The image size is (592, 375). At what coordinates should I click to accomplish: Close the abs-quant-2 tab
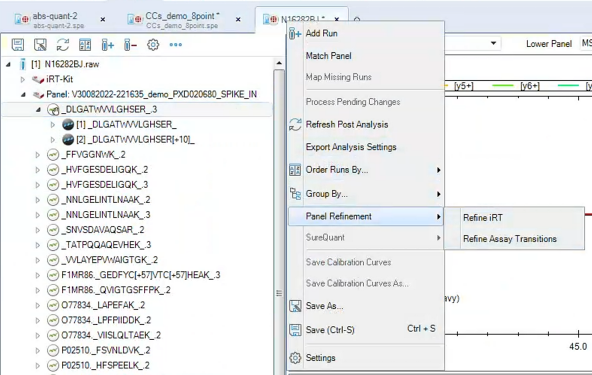click(103, 19)
